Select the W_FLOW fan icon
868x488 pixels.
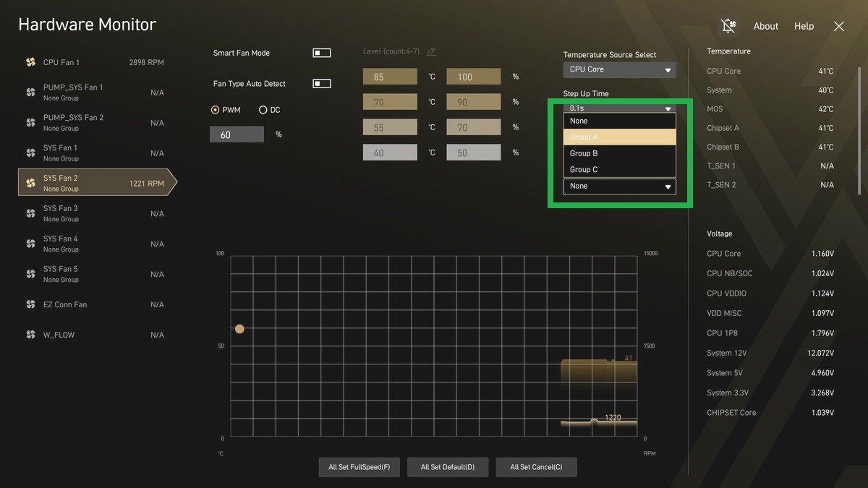click(x=30, y=335)
